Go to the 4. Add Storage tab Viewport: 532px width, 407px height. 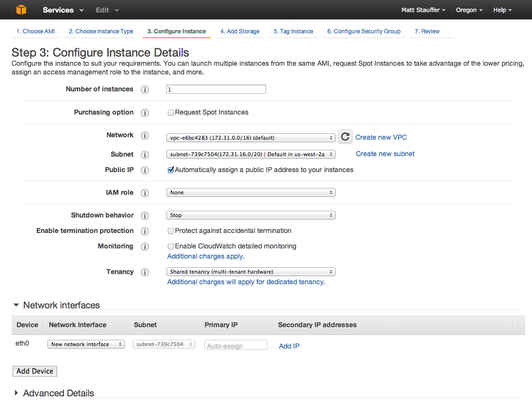tap(240, 31)
